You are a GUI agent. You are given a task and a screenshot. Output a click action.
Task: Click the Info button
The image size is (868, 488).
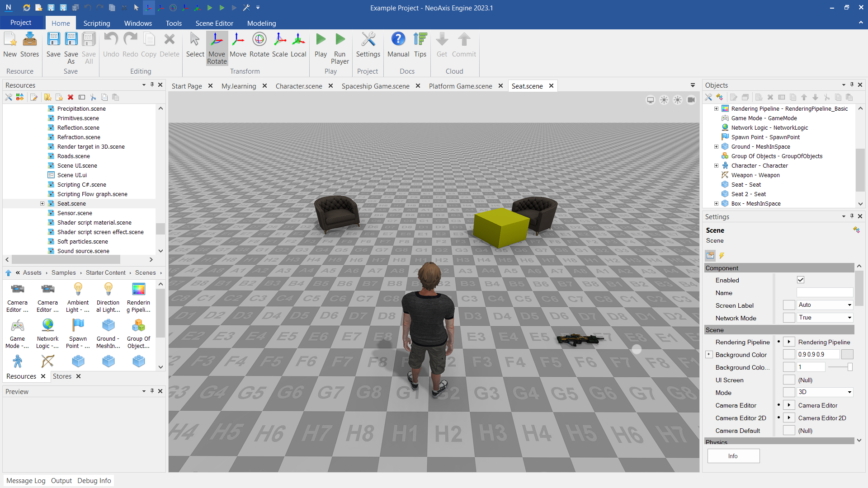coord(733,456)
